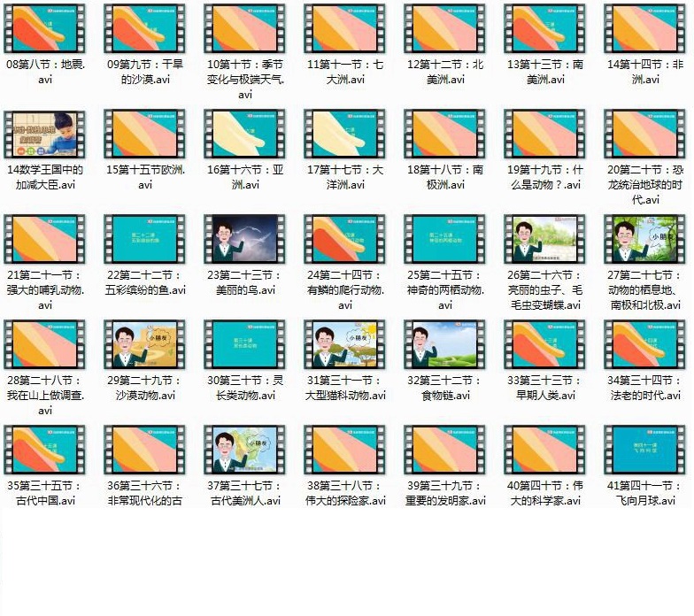This screenshot has height=616, width=694.
Task: Choose the 18第十八节：南极洲.avi file icon
Action: (x=445, y=135)
